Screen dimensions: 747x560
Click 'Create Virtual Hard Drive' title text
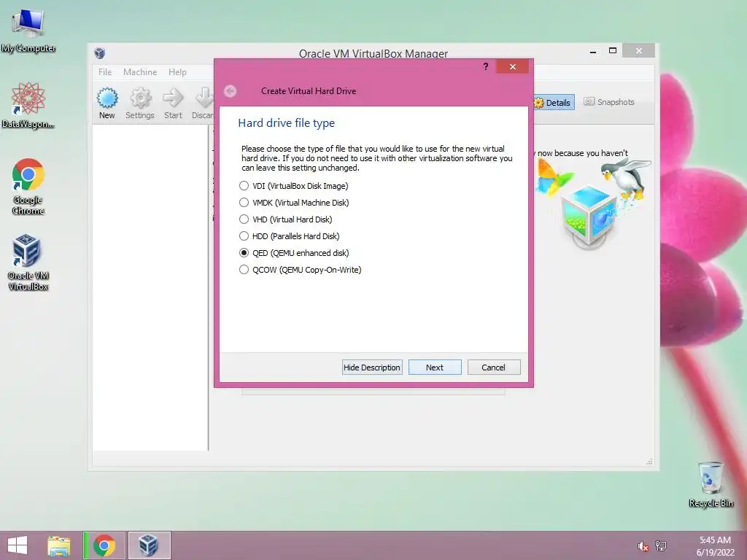(309, 91)
